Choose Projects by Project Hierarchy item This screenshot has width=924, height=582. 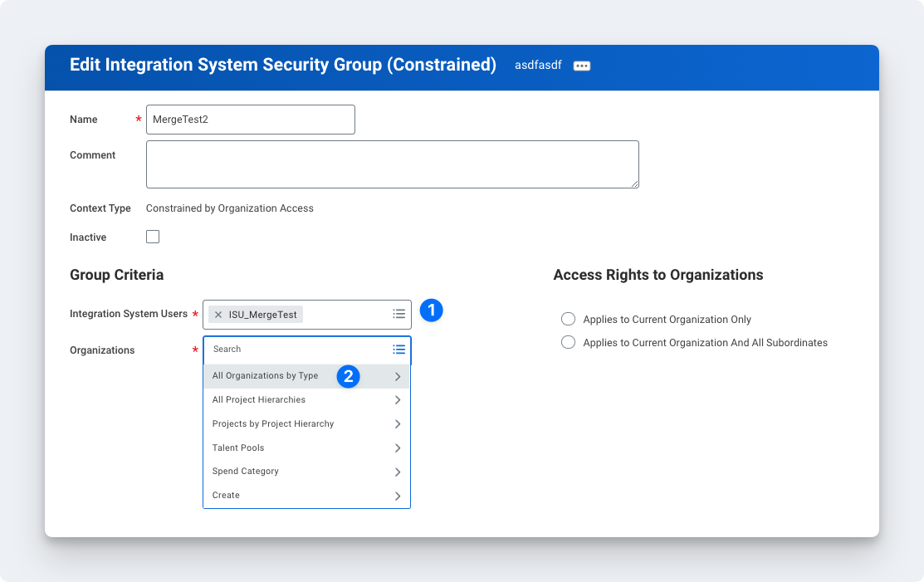point(273,423)
